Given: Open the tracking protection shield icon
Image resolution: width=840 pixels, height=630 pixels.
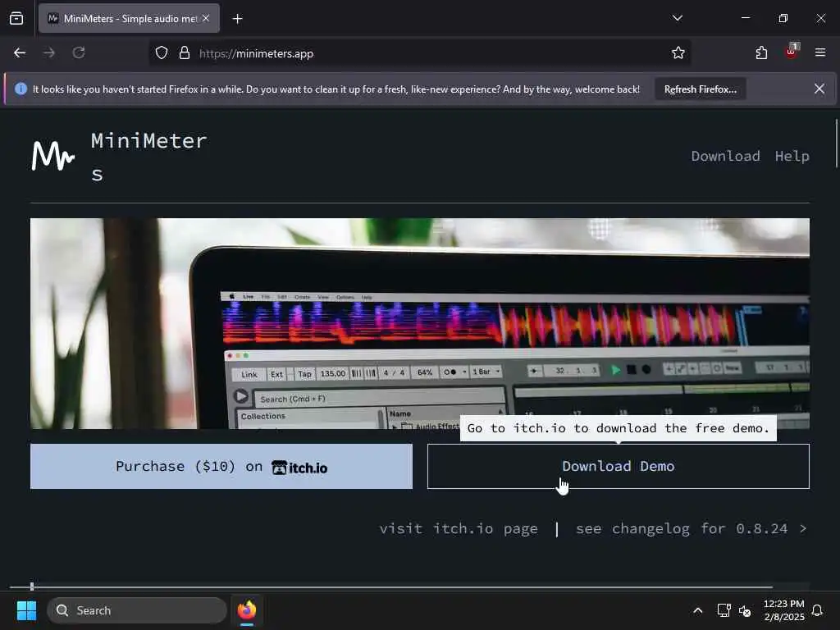Looking at the screenshot, I should [x=162, y=53].
